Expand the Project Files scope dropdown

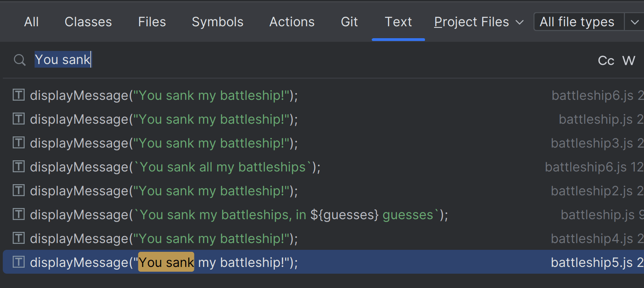coord(478,22)
